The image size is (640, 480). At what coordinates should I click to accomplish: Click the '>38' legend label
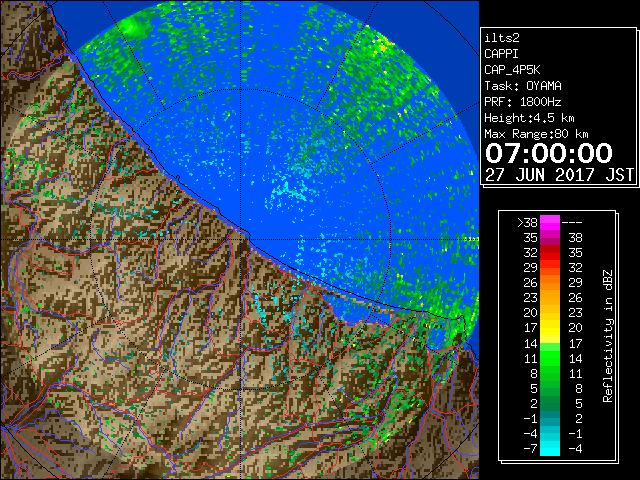pyautogui.click(x=527, y=223)
